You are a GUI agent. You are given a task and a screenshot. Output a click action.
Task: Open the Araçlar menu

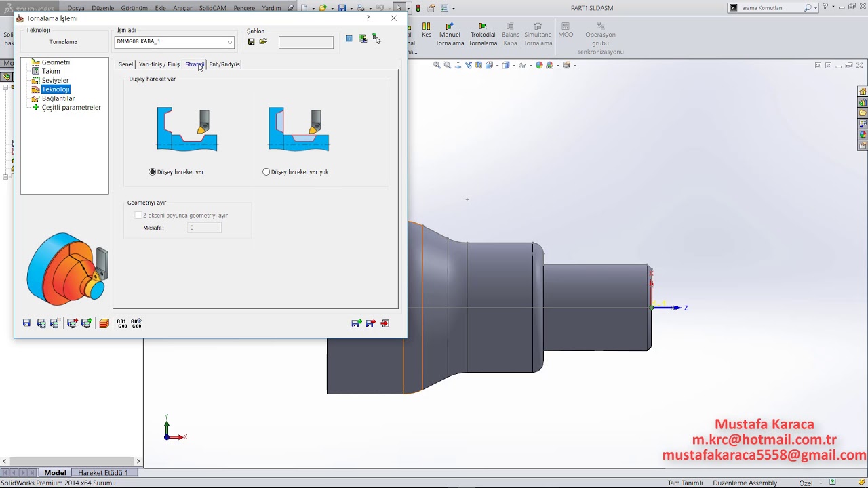point(182,8)
